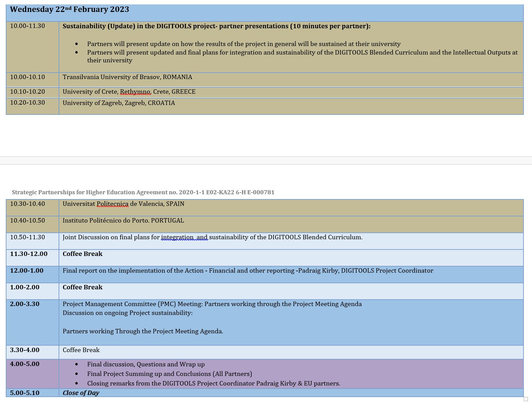Click the 12.00-1.00 time cell
Screen dimensions: 532x409
[x=27, y=271]
